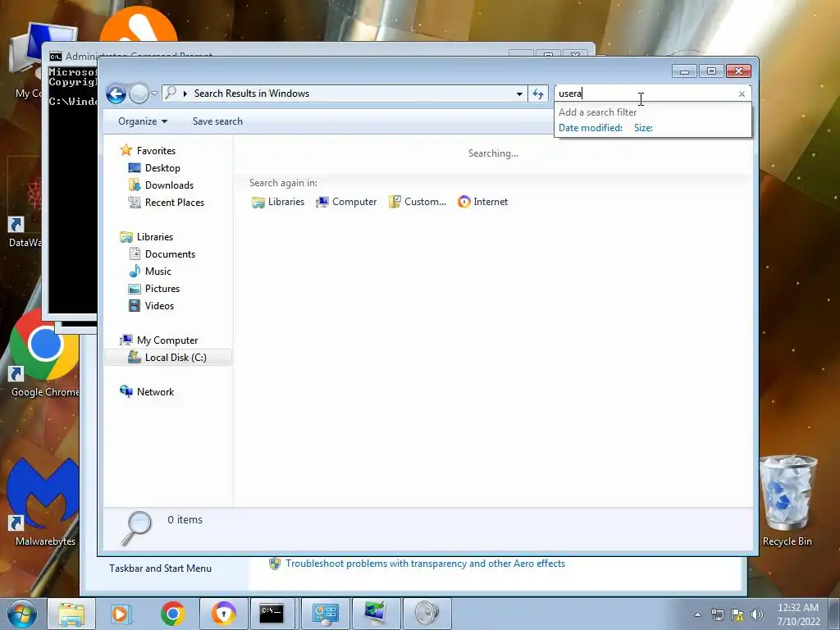Open Windows Explorer from the taskbar
Image resolution: width=840 pixels, height=630 pixels.
pyautogui.click(x=71, y=614)
